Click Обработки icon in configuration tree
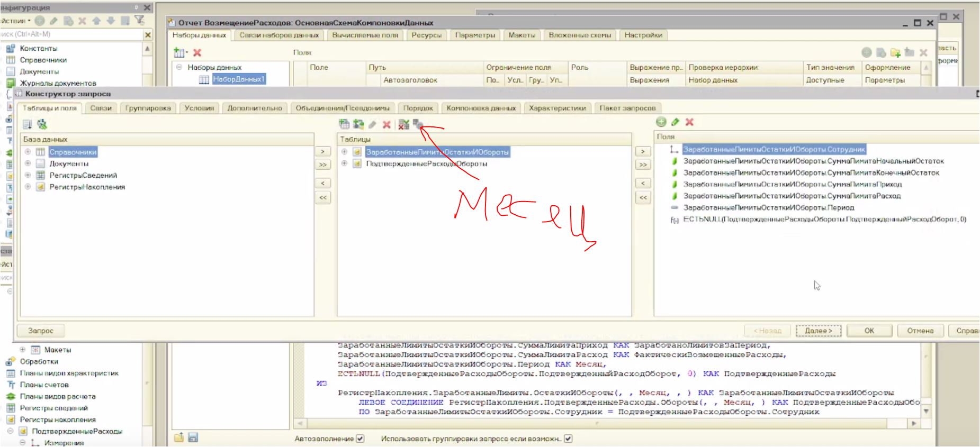This screenshot has width=980, height=447. (10, 362)
